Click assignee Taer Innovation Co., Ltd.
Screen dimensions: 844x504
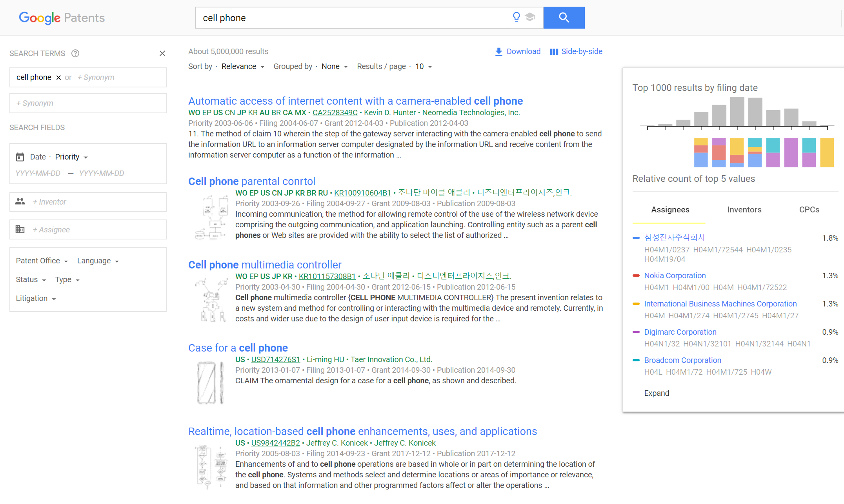coord(391,360)
